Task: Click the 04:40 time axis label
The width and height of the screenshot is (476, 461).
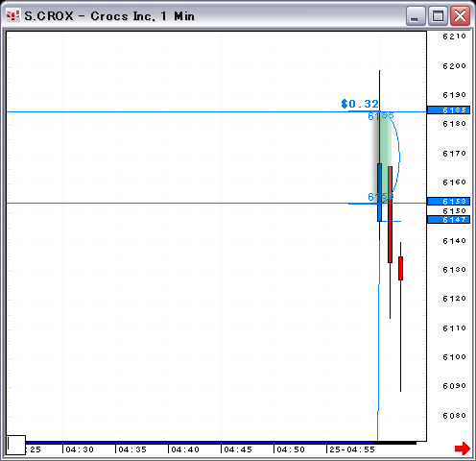Action: pos(185,449)
